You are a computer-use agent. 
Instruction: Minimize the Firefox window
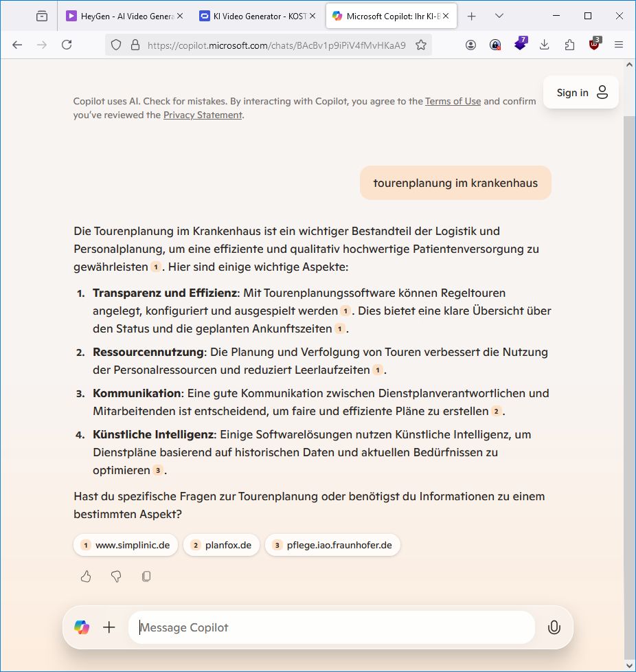point(556,16)
